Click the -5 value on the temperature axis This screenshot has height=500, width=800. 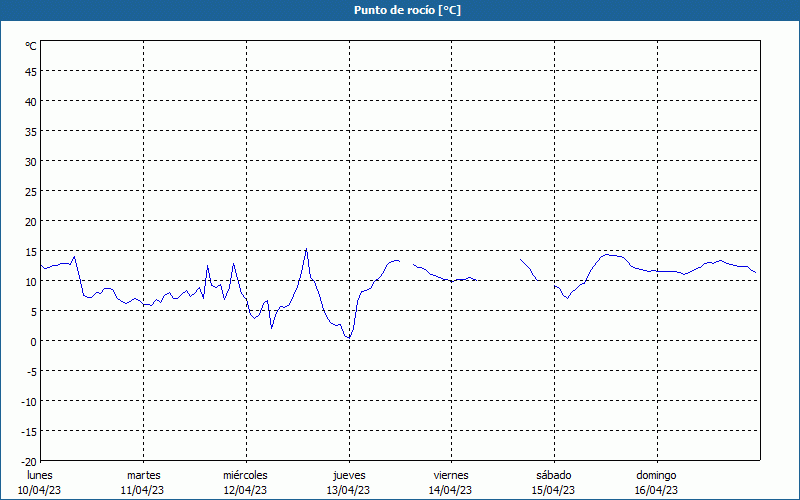click(32, 372)
